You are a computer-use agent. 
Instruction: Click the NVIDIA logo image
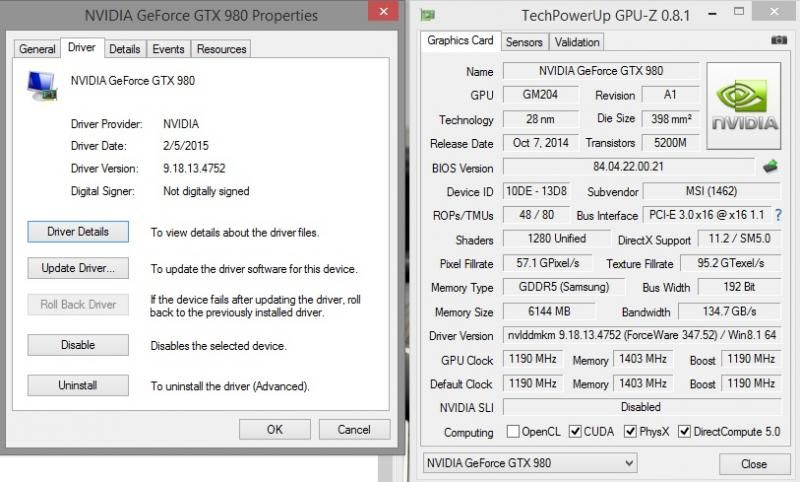(744, 106)
